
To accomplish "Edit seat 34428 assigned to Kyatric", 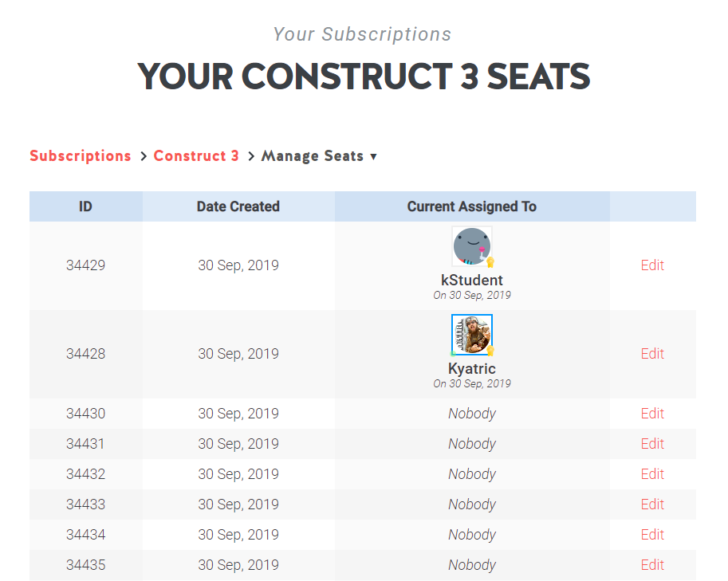I will [x=652, y=354].
